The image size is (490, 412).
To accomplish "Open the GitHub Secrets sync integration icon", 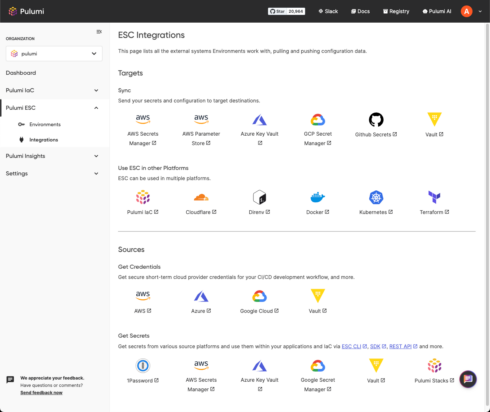I will [376, 119].
